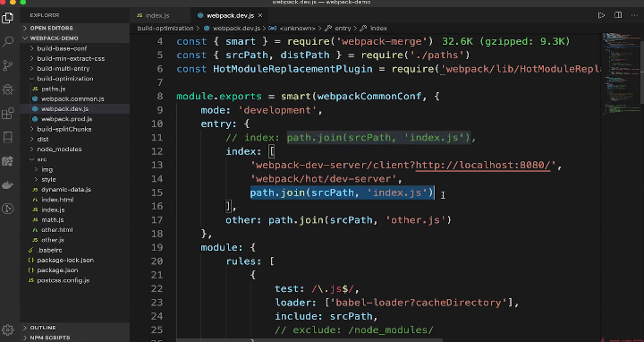Click the JSON icon beside package-lock.json
This screenshot has width=644, height=342.
(x=30, y=261)
